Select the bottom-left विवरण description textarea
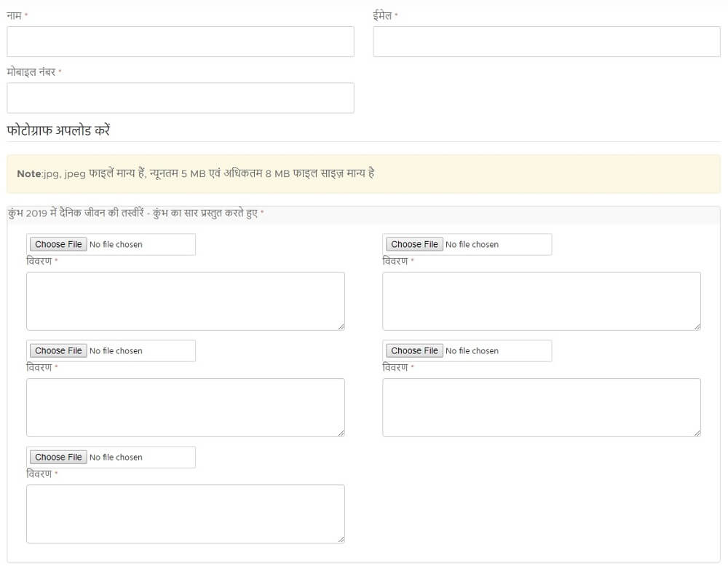 coord(185,514)
